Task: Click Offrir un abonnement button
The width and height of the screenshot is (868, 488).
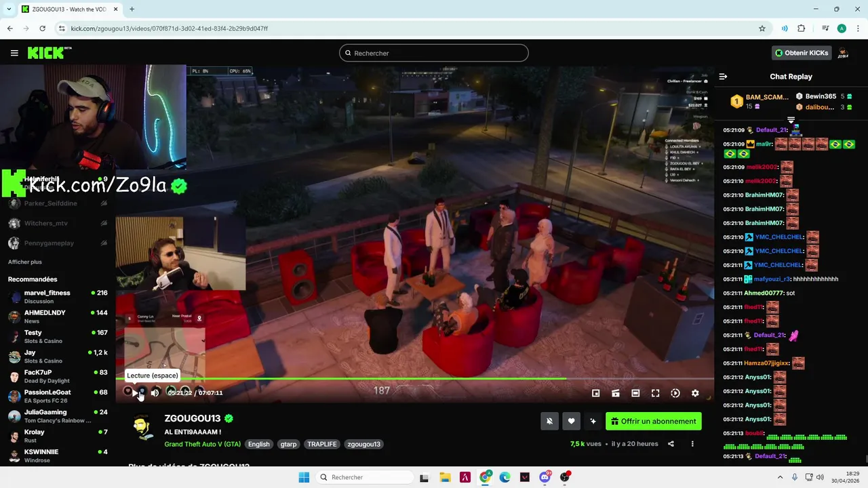Action: pyautogui.click(x=654, y=421)
